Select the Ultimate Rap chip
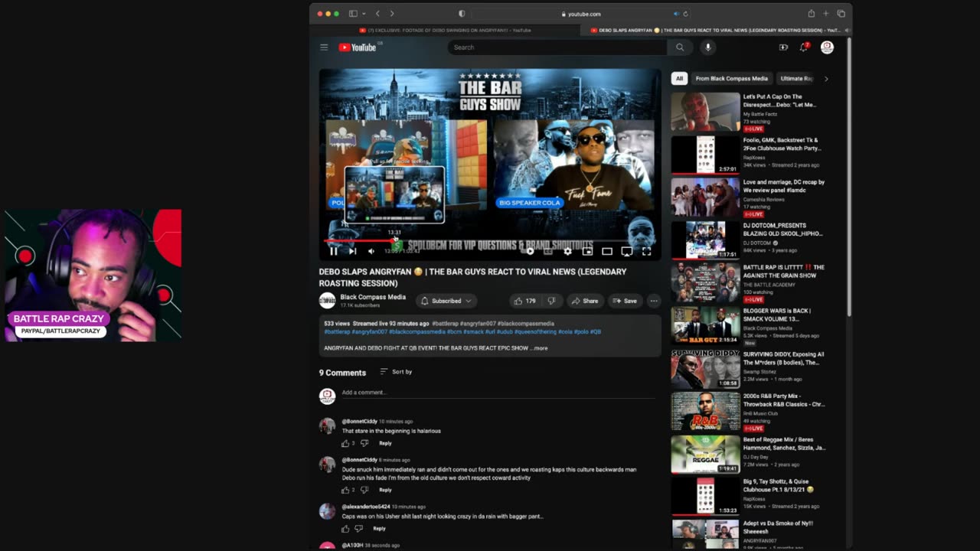Image resolution: width=980 pixels, height=551 pixels. 795,78
